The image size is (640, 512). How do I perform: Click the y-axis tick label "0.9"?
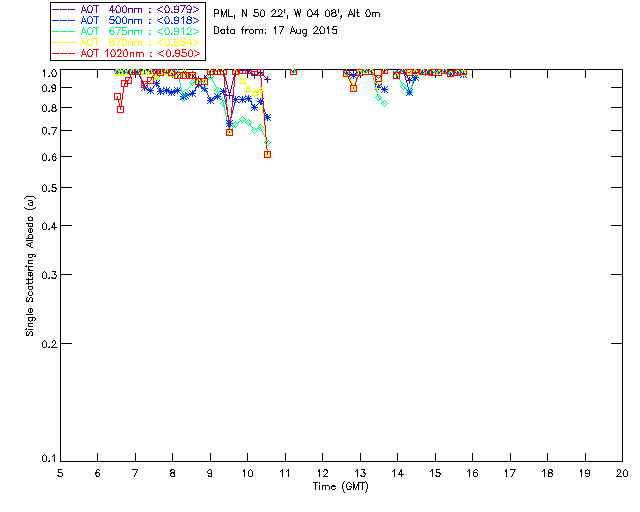point(49,88)
